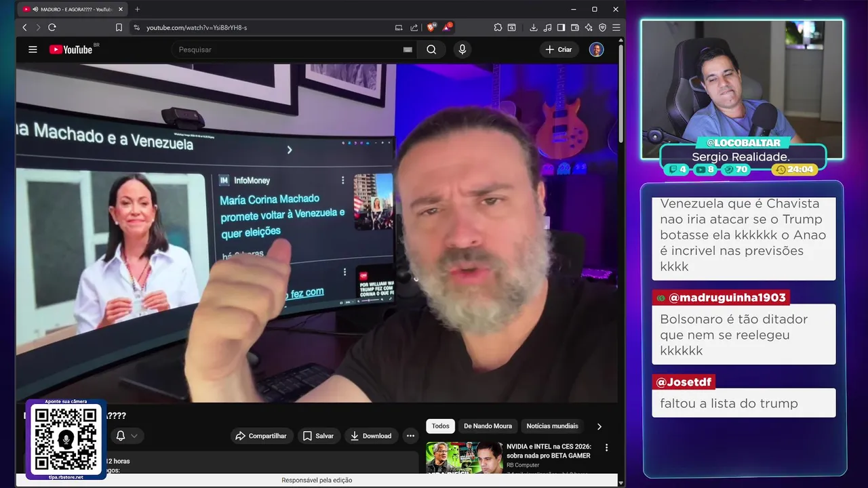The height and width of the screenshot is (488, 868).
Task: Open RB Computer channel name
Action: (523, 465)
